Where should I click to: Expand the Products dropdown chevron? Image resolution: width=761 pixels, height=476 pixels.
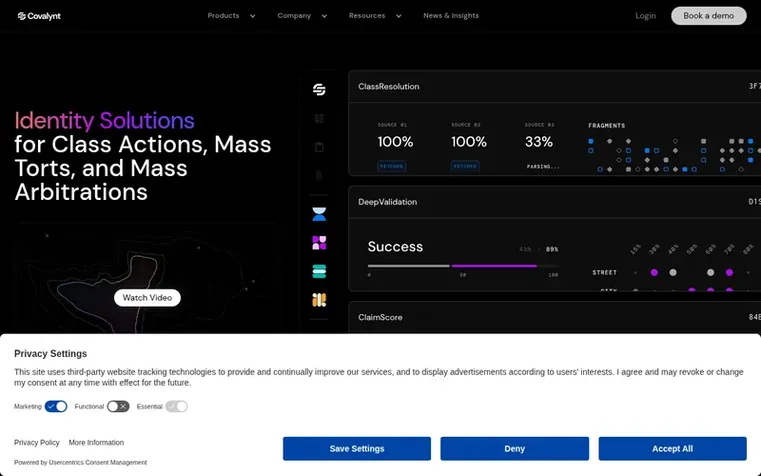252,16
